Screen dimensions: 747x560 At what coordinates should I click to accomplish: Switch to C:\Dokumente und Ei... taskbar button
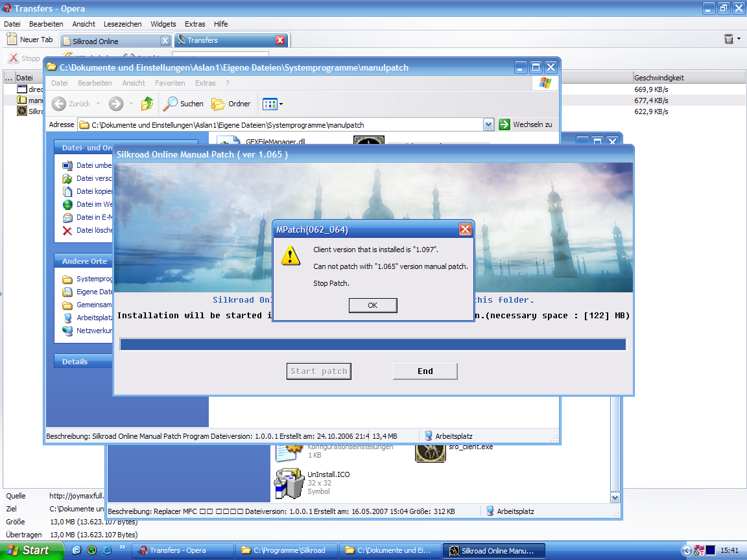(x=390, y=550)
